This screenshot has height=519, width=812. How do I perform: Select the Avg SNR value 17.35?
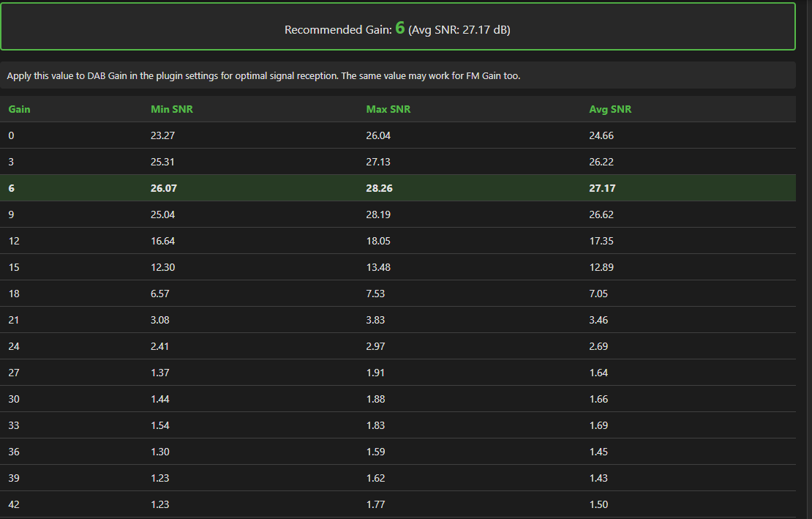coord(601,241)
